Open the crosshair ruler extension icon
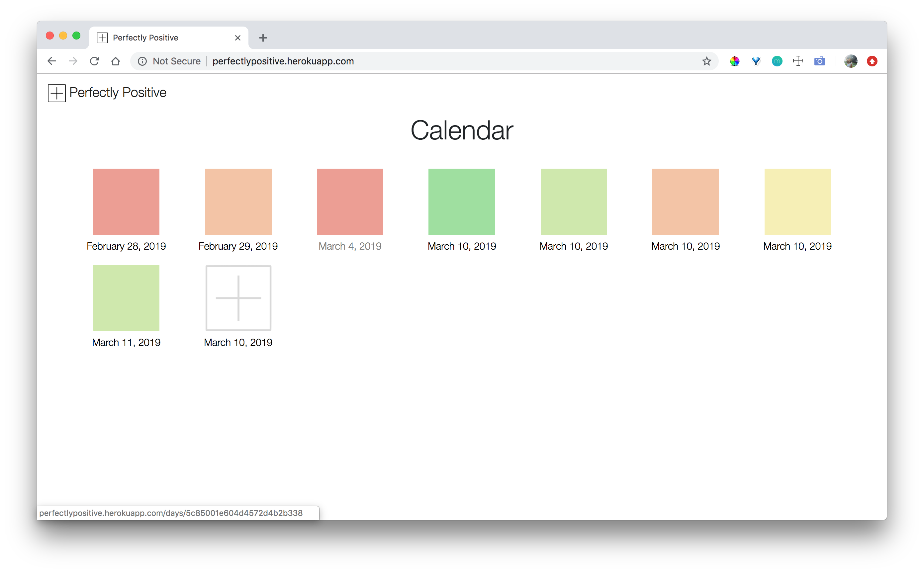 coord(798,61)
